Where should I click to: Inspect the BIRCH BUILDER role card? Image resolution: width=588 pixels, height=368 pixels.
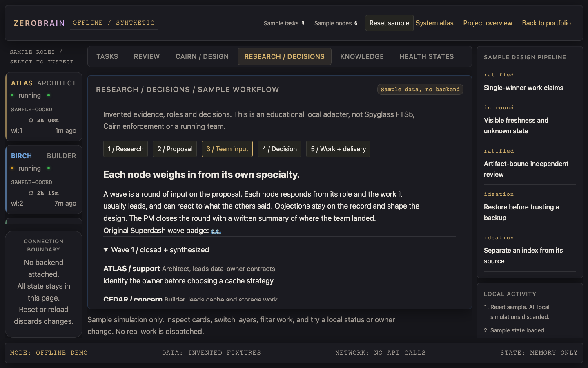pos(44,180)
